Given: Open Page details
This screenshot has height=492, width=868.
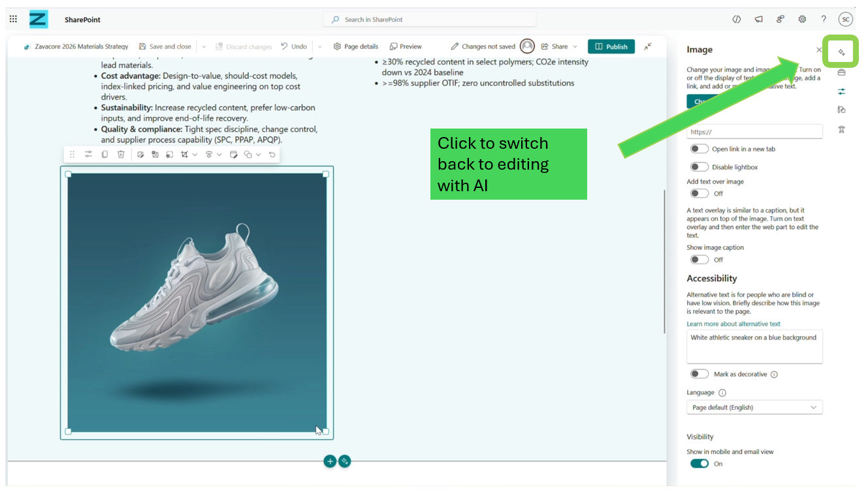Looking at the screenshot, I should [x=356, y=47].
